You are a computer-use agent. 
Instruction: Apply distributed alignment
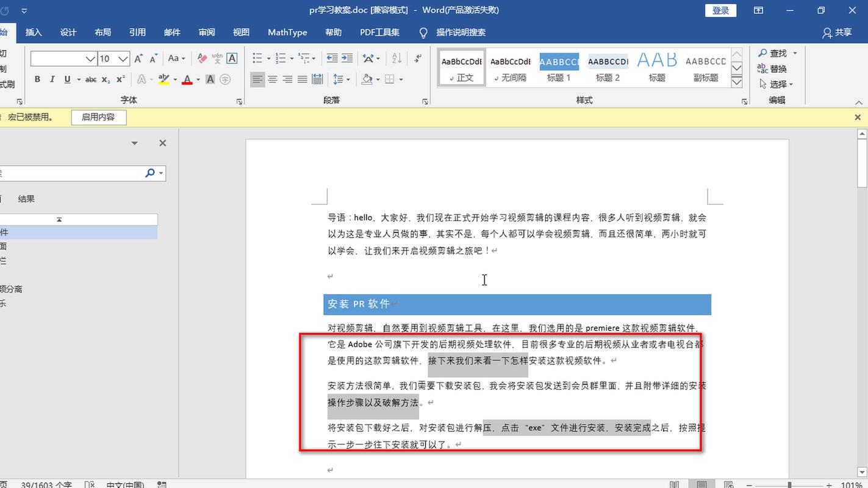click(x=317, y=79)
